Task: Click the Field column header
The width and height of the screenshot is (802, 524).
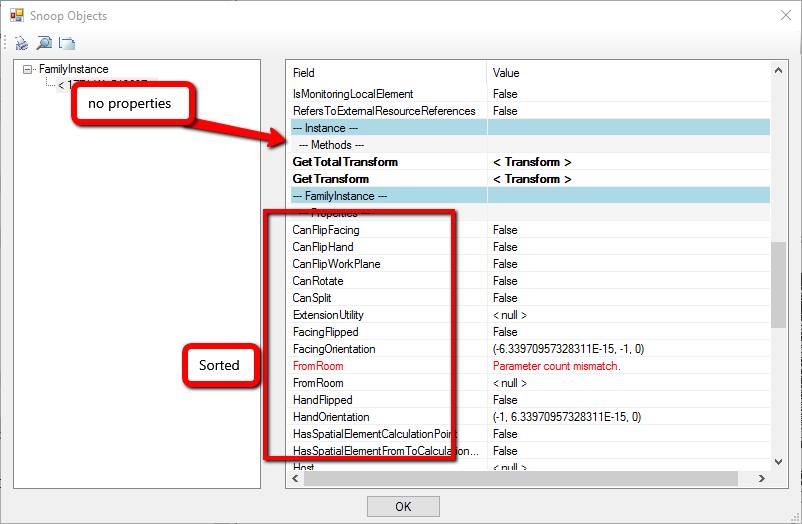Action: [304, 73]
